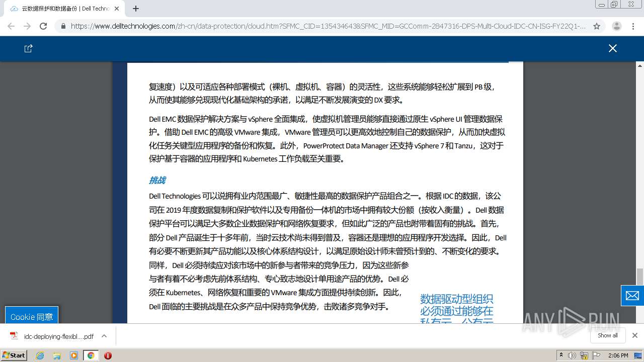
Task: Show hidden system tray icons
Action: [x=561, y=355]
